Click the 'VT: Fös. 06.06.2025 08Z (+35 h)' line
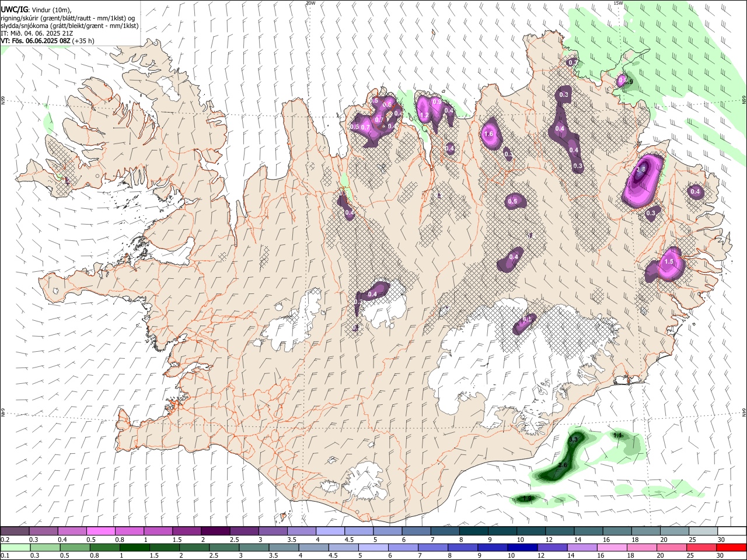The width and height of the screenshot is (747, 560). 48,41
